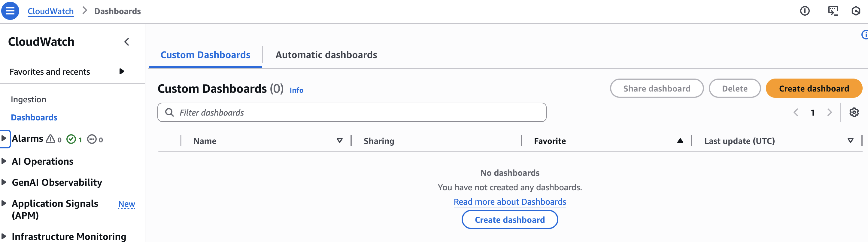Open the hamburger navigation menu
This screenshot has width=868, height=242.
[x=10, y=11]
